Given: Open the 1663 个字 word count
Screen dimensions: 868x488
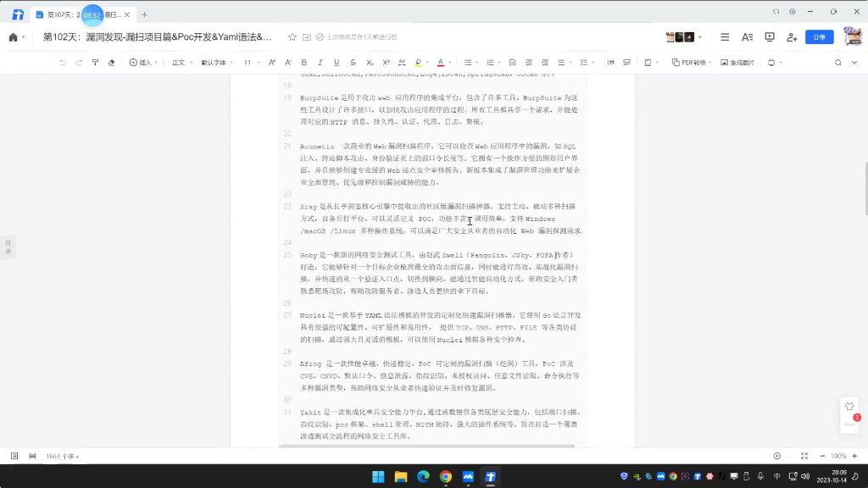Looking at the screenshot, I should 62,457.
